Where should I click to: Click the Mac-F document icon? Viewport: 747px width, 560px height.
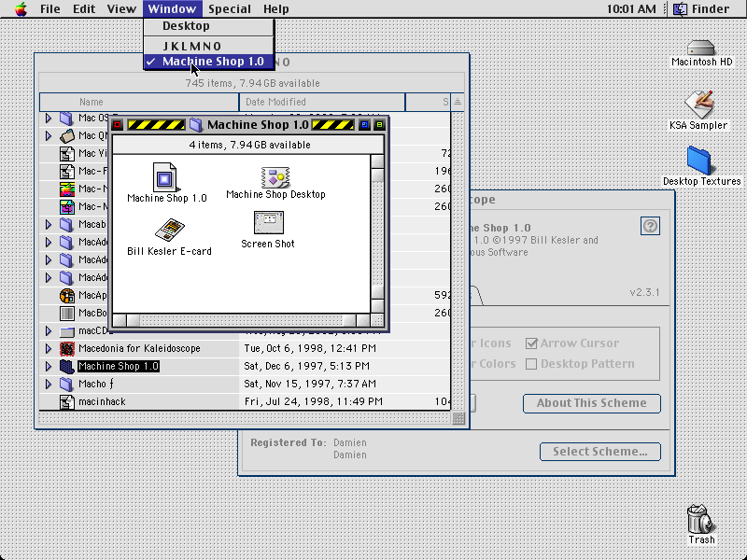point(67,171)
